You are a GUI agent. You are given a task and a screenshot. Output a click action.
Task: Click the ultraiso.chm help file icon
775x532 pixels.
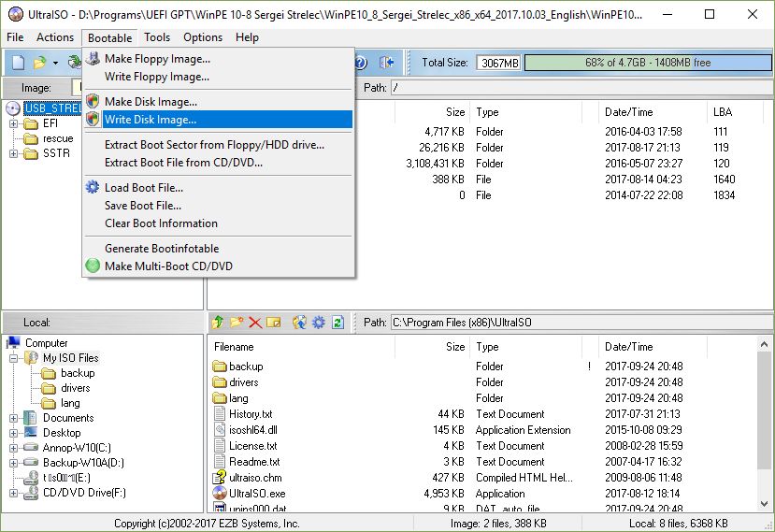coord(220,477)
